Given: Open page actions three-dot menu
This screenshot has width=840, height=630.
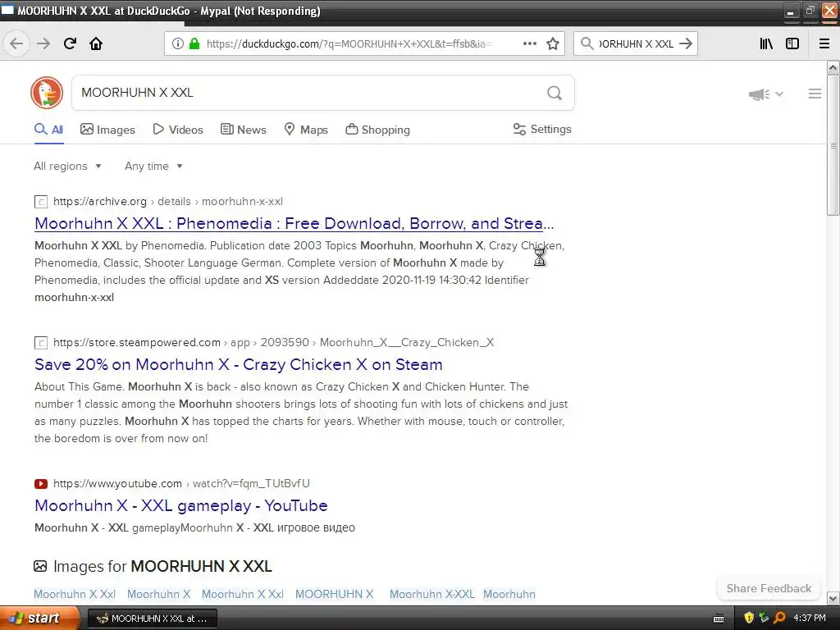Looking at the screenshot, I should [x=529, y=43].
